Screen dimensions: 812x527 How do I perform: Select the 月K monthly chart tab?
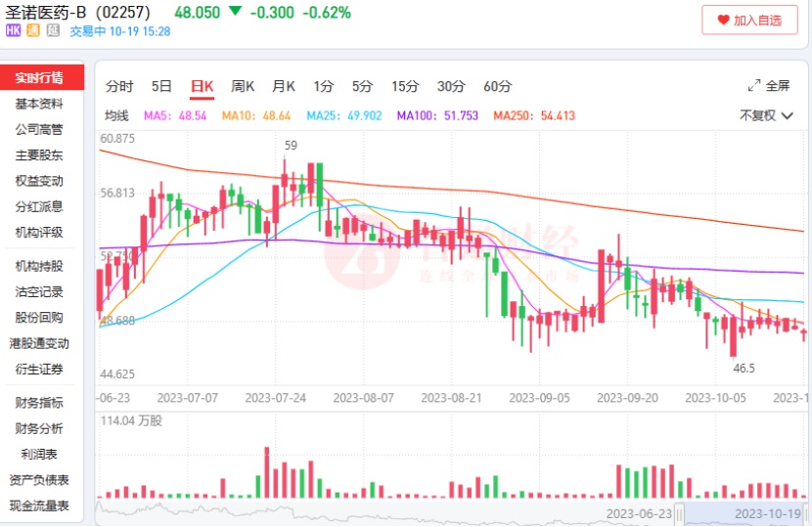(284, 86)
